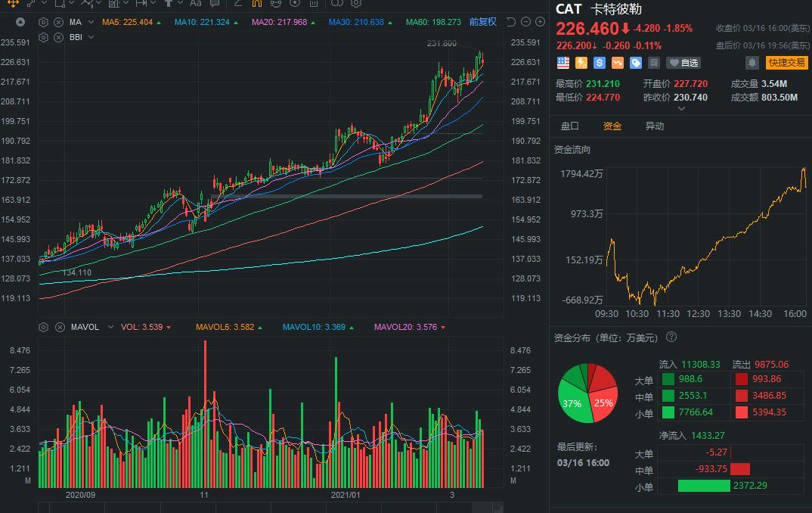Click the blue price tag icon
Image resolution: width=812 pixels, height=513 pixels.
tap(635, 63)
